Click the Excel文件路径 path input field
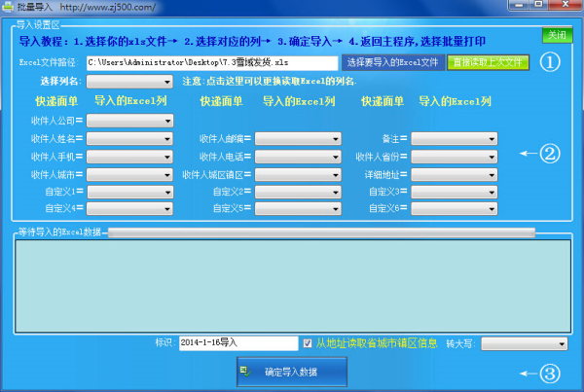The height and width of the screenshot is (392, 584). click(212, 62)
